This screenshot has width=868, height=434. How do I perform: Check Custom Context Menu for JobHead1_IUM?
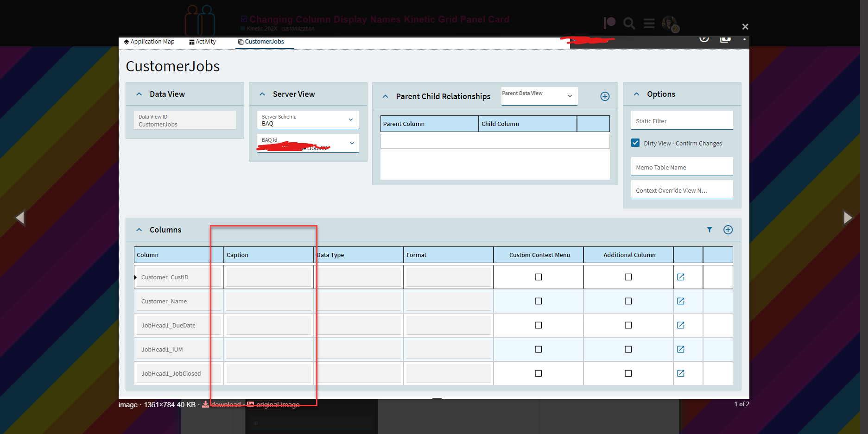pyautogui.click(x=539, y=349)
